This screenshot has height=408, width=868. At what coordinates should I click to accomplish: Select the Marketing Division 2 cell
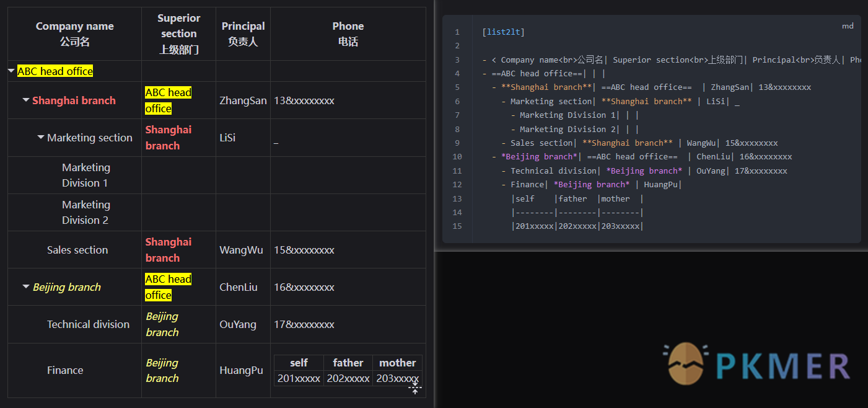pos(86,212)
